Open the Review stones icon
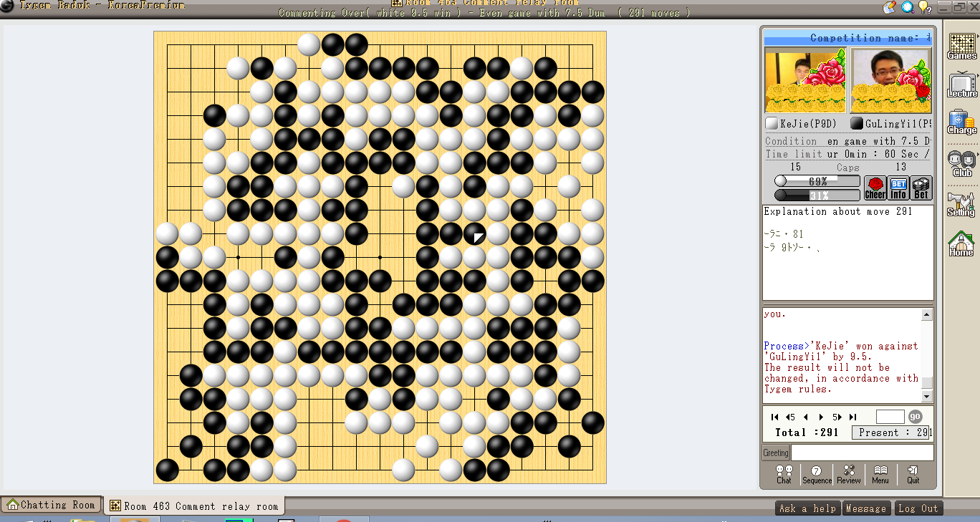Image resolution: width=980 pixels, height=522 pixels. (x=849, y=475)
